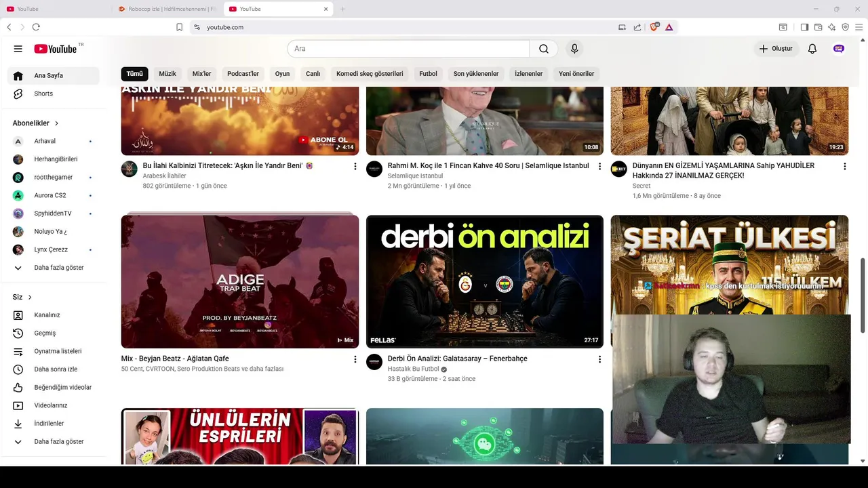Image resolution: width=868 pixels, height=488 pixels.
Task: Open the Brave Rewards triangle icon
Action: (669, 27)
